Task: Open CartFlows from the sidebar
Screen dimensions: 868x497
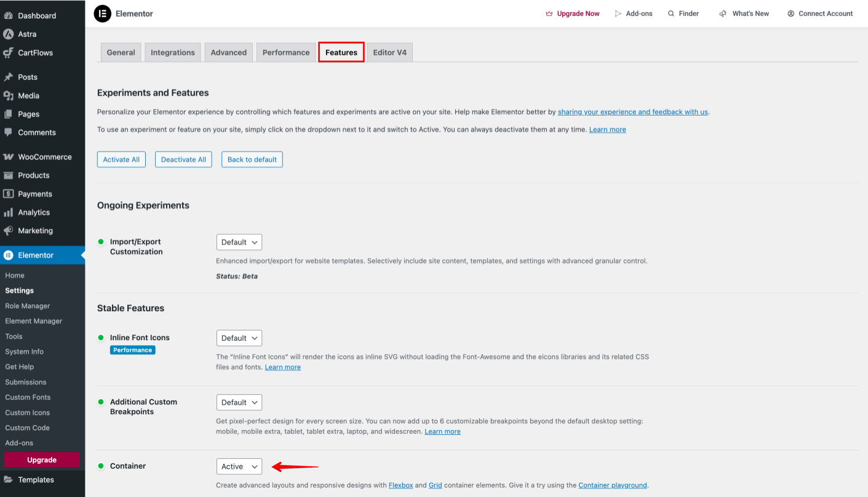Action: [x=38, y=52]
